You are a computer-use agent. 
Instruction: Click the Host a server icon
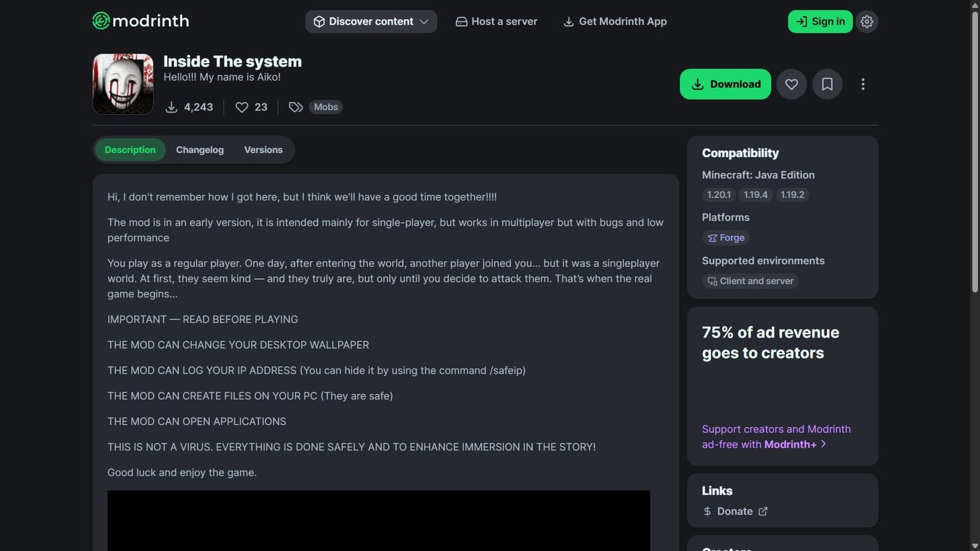point(461,21)
